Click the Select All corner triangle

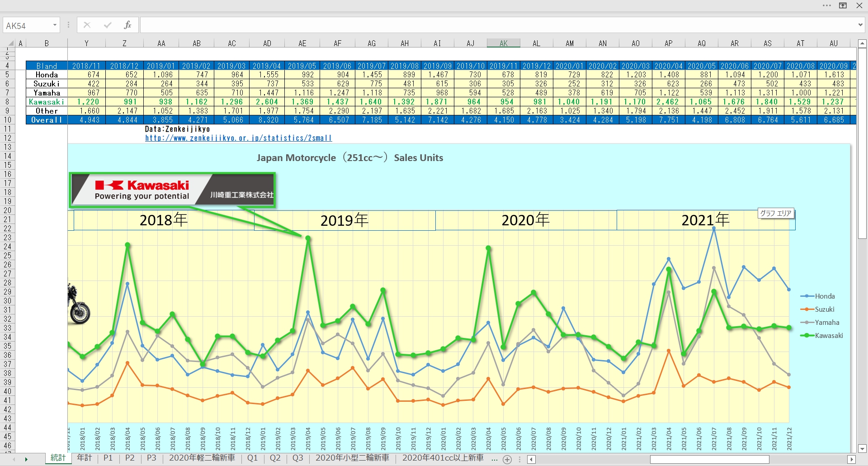(11, 43)
